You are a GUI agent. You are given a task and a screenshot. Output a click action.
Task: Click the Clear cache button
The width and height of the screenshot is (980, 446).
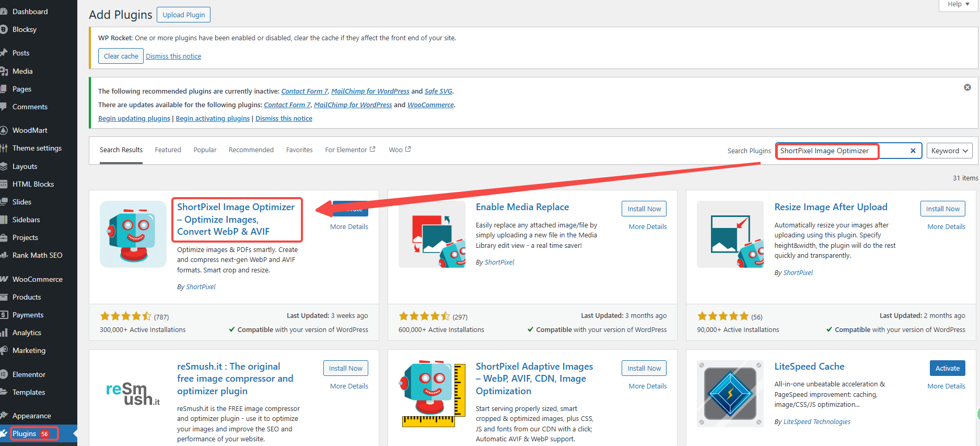coord(121,56)
